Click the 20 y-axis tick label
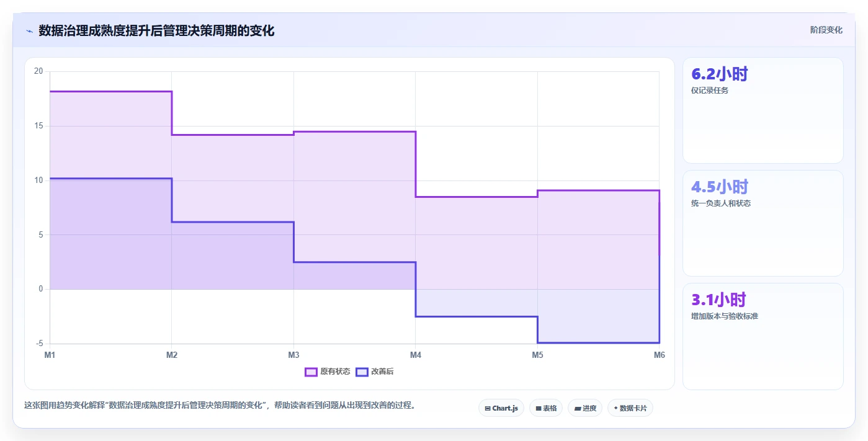 pos(38,71)
